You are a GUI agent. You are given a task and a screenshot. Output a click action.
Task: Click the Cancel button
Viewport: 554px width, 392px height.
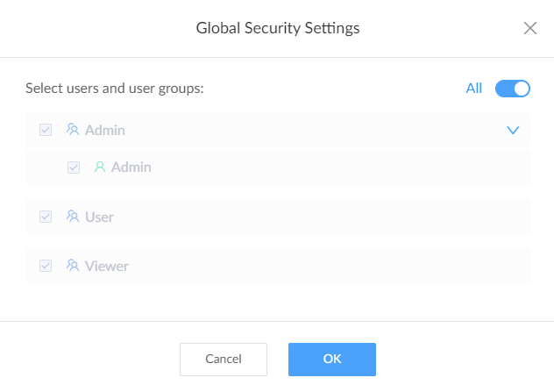pyautogui.click(x=224, y=360)
